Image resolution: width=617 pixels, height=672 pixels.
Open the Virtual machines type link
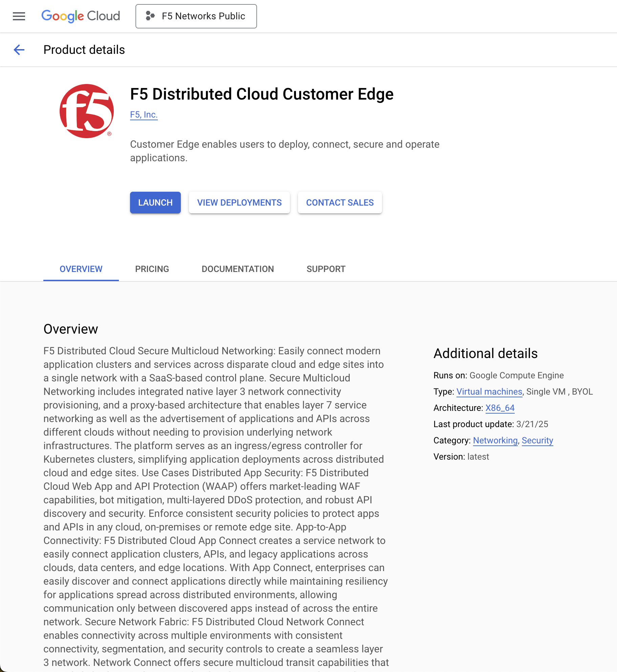pyautogui.click(x=489, y=392)
